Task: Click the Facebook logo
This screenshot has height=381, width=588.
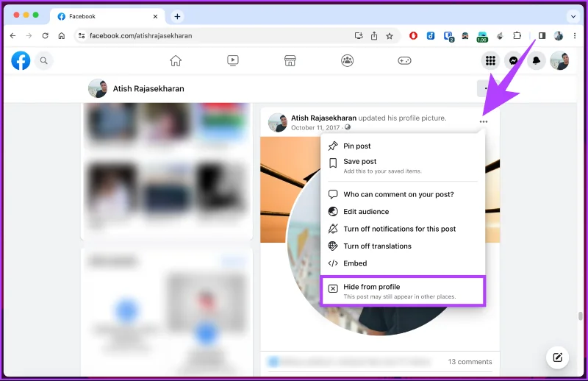Action: (21, 60)
